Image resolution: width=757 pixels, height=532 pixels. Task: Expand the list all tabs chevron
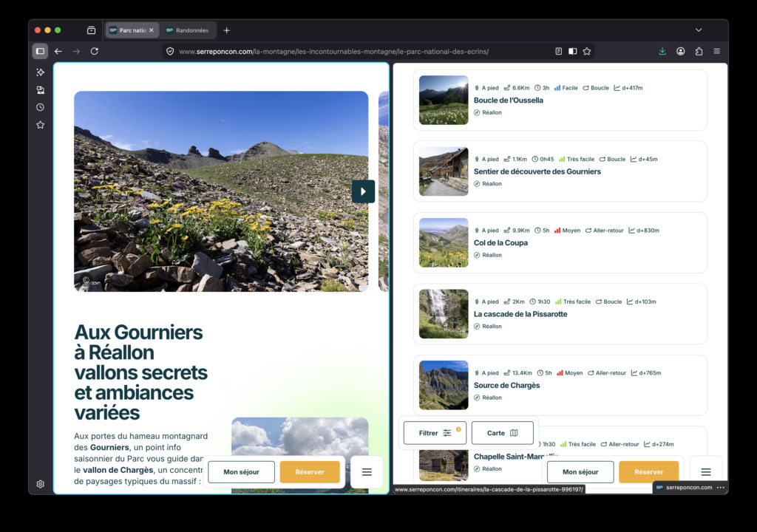pos(699,30)
